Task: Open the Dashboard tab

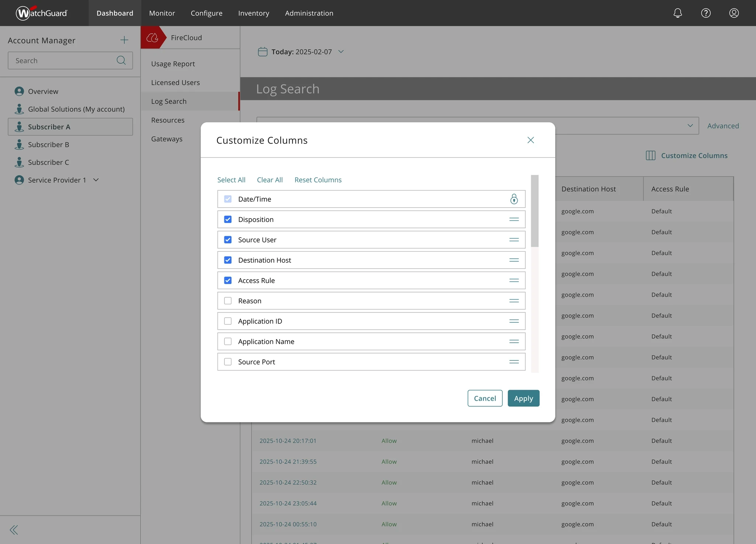Action: [115, 13]
